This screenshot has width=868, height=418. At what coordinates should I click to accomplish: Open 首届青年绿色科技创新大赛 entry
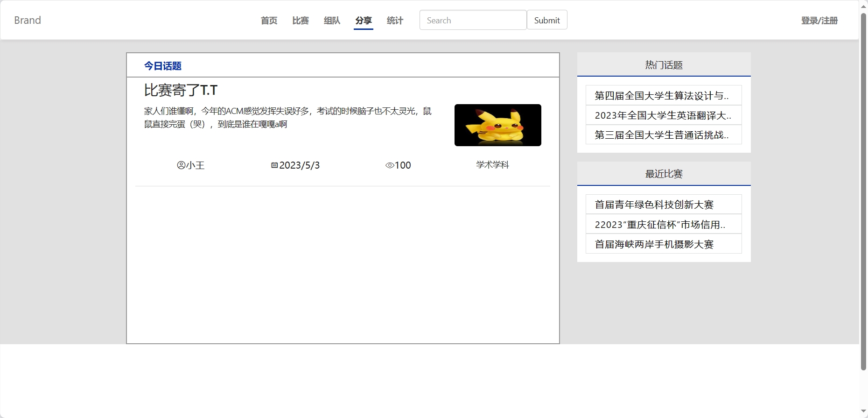(x=664, y=205)
